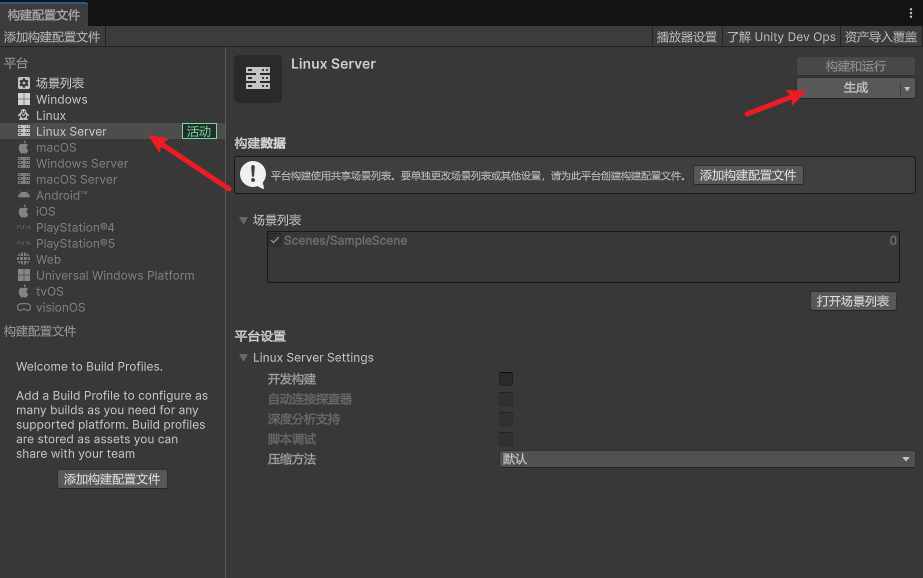Toggle the 脚本调试 checkbox
Image resolution: width=923 pixels, height=578 pixels.
coord(506,439)
